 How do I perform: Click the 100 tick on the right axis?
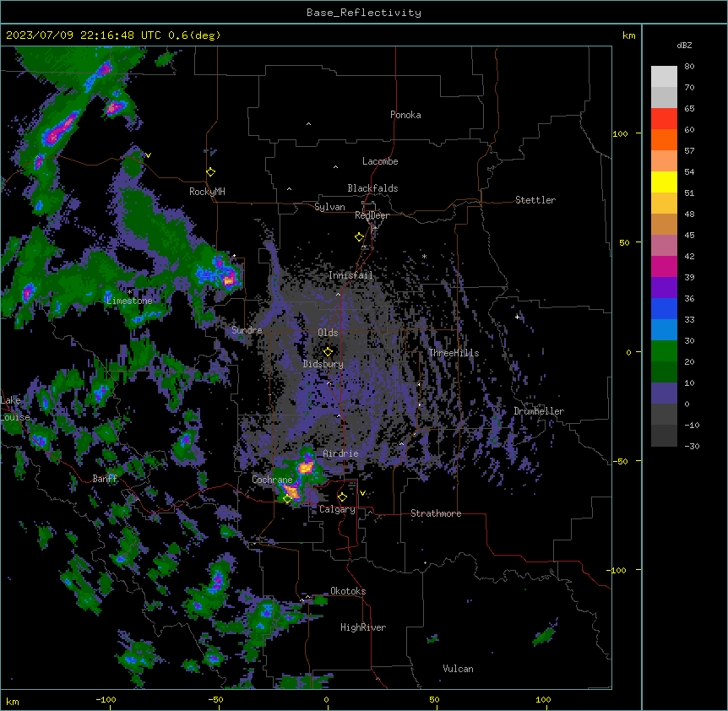tap(620, 133)
